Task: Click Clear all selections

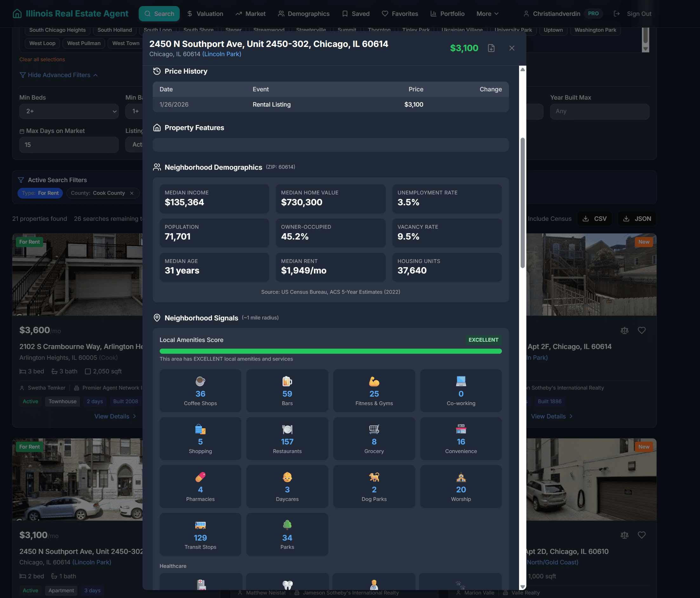Action: (x=42, y=59)
